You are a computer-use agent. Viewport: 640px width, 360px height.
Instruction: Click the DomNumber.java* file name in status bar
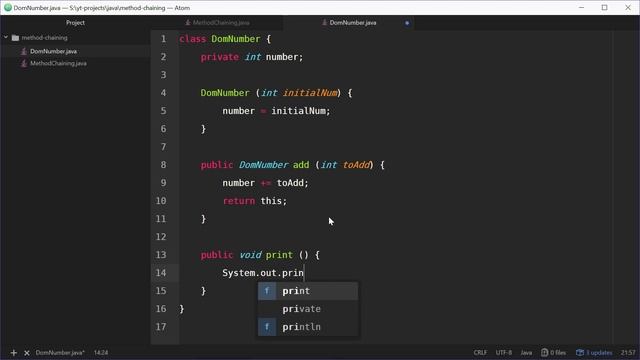(x=60, y=353)
